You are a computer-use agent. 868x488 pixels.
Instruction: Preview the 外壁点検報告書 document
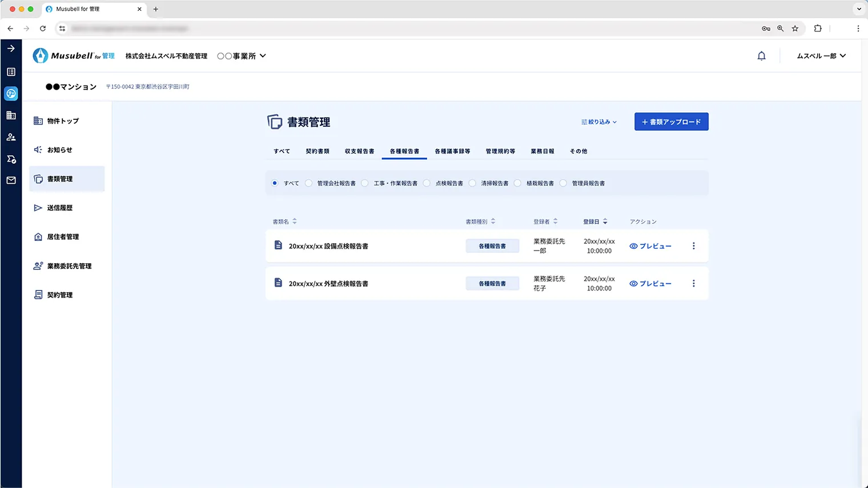click(x=650, y=283)
